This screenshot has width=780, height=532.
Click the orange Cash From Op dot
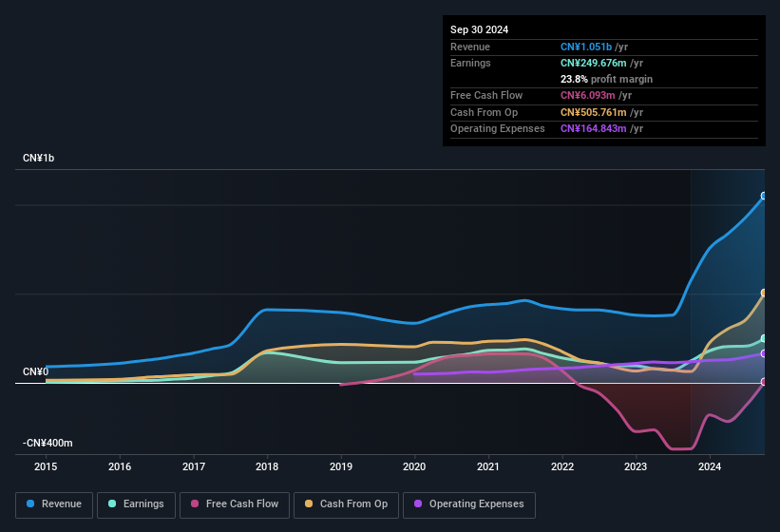[x=310, y=504]
